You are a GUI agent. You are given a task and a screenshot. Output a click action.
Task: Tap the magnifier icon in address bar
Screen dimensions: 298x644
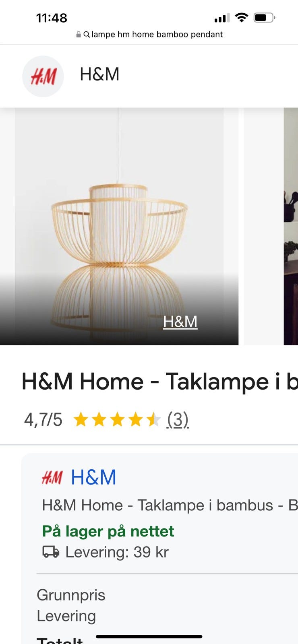pos(87,35)
